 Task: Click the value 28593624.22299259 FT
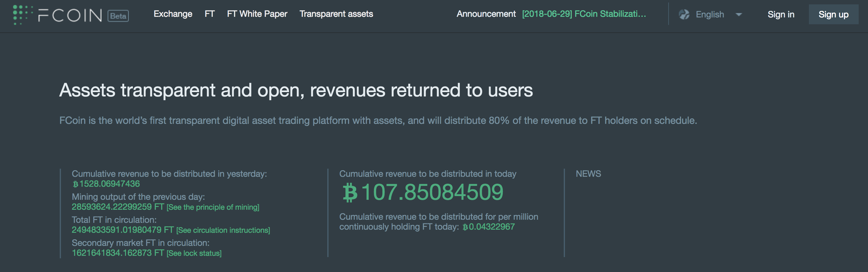click(x=118, y=207)
